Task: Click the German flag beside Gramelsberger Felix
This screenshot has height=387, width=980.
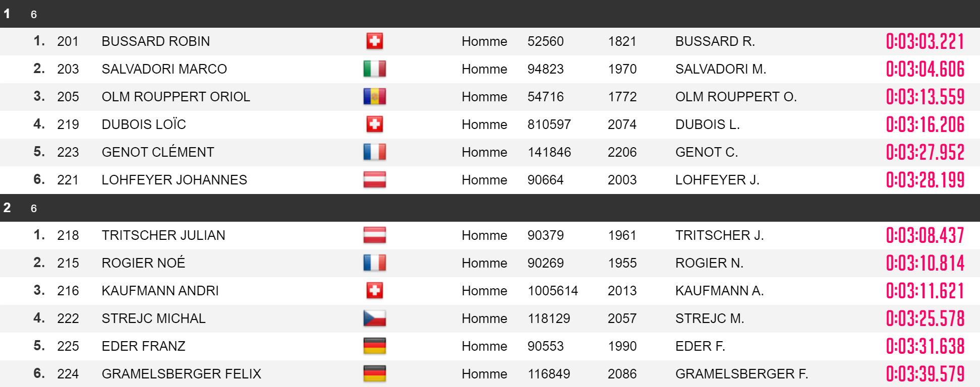Action: (x=374, y=374)
